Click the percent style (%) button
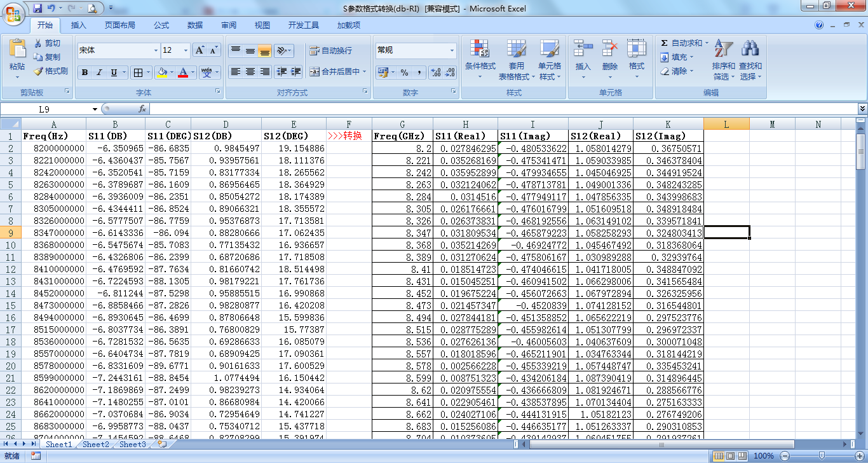The width and height of the screenshot is (868, 463). click(404, 73)
